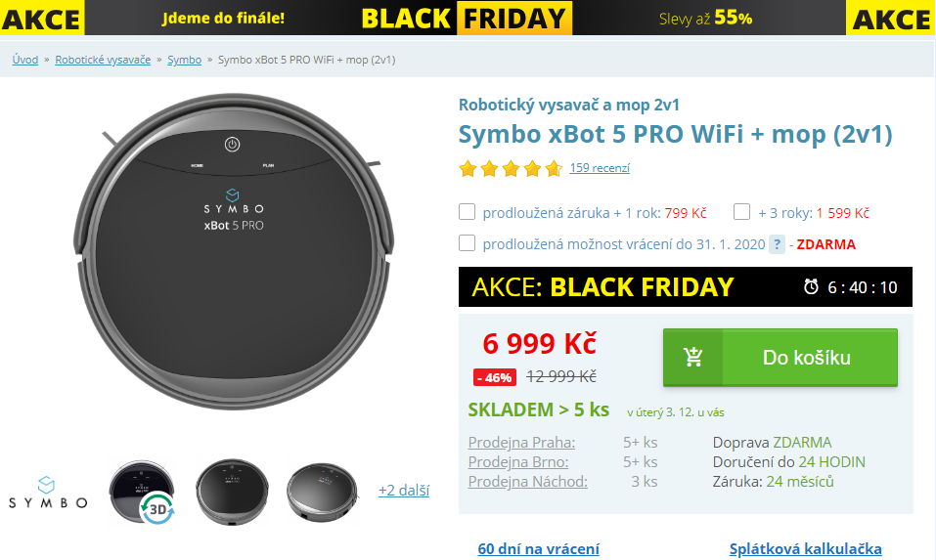Click the Black Friday top banner

coord(468,18)
